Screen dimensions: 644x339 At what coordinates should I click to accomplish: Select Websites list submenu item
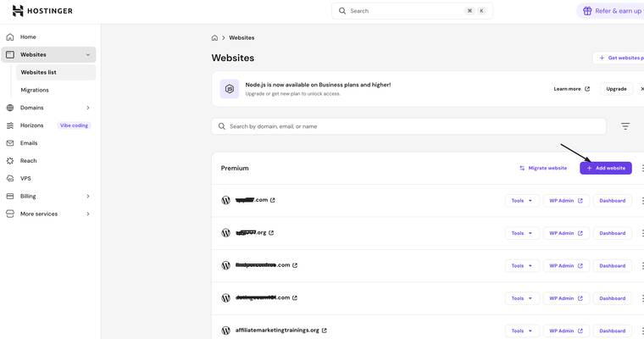[39, 73]
